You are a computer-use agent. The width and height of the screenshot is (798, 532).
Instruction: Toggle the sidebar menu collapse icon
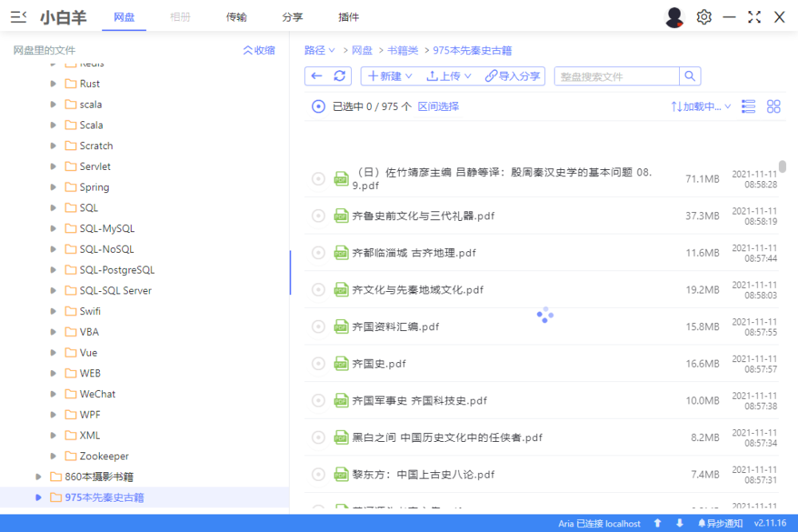tap(18, 18)
